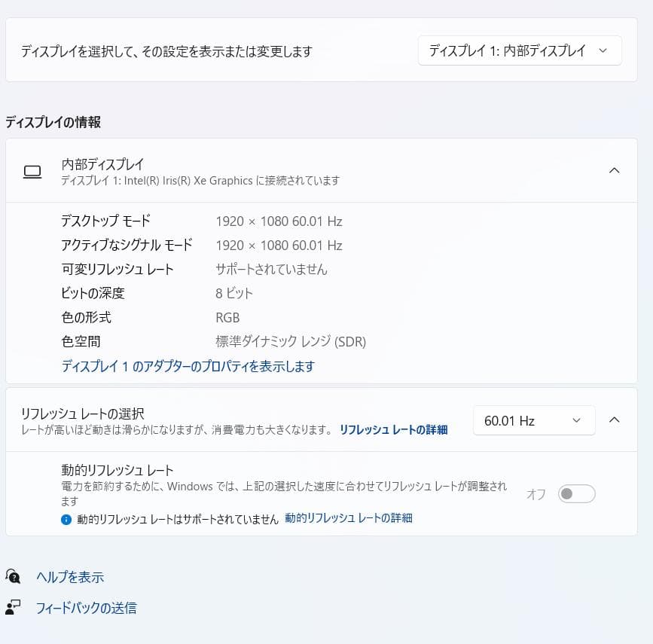This screenshot has width=653, height=644.
Task: Click the chevron inside the 60.01 Hz combo box
Action: [x=576, y=420]
